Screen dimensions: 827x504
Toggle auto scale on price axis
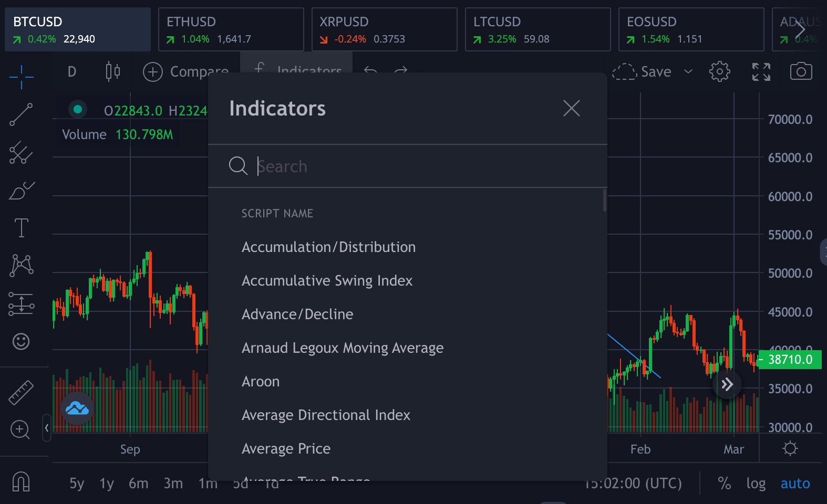[795, 484]
